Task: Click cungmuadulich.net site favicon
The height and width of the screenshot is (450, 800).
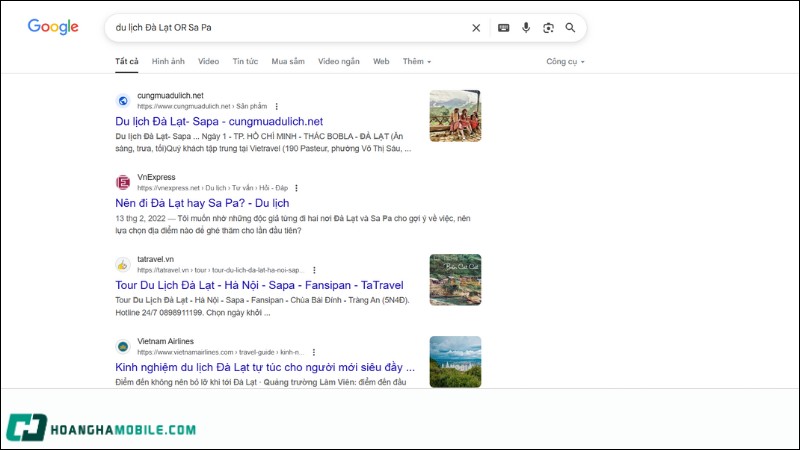Action: point(123,101)
